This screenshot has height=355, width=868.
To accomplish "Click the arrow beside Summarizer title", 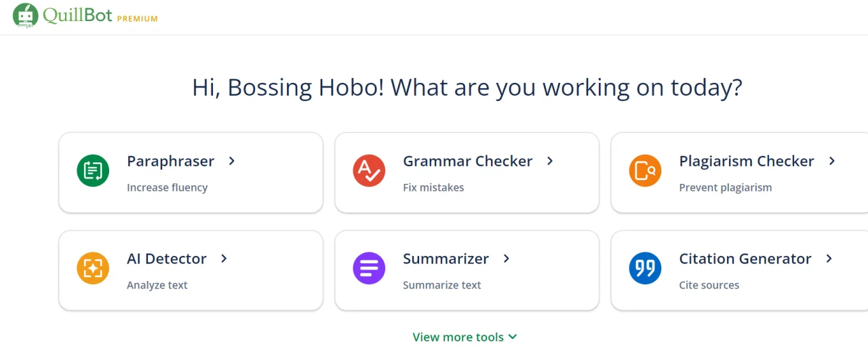I will 507,259.
